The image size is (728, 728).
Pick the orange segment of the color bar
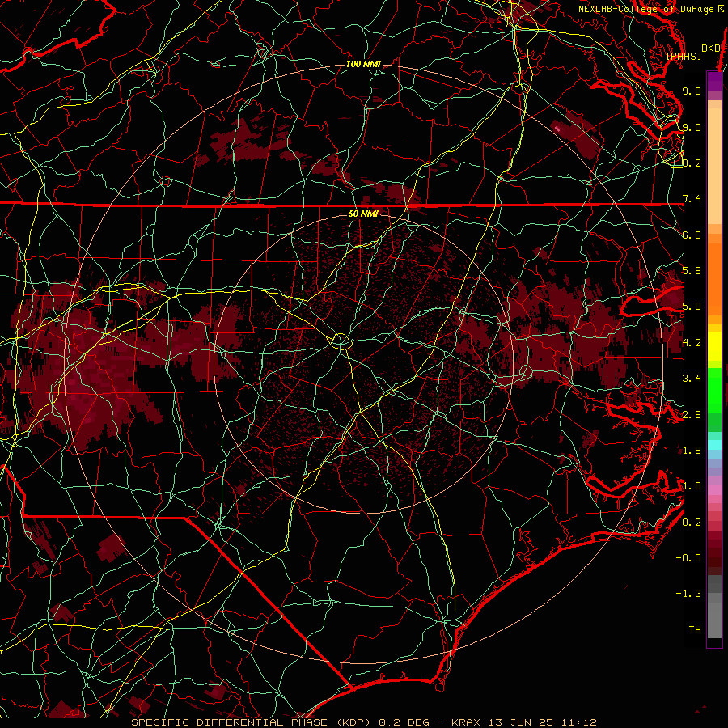pos(714,278)
